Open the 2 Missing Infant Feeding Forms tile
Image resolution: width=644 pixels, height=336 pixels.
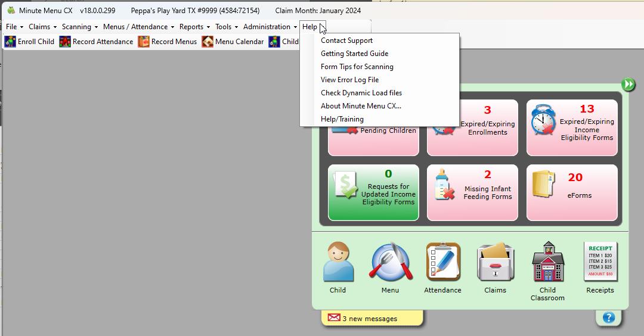pos(472,193)
